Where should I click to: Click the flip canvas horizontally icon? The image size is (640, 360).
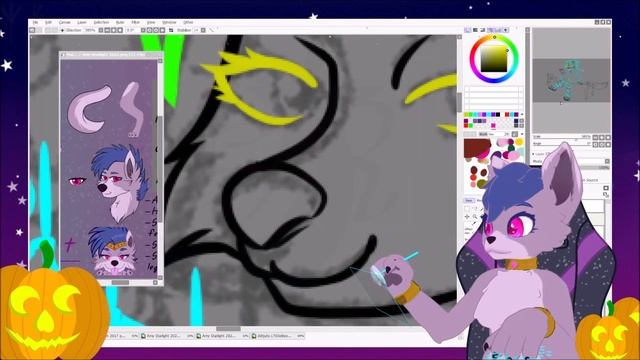coord(171,30)
